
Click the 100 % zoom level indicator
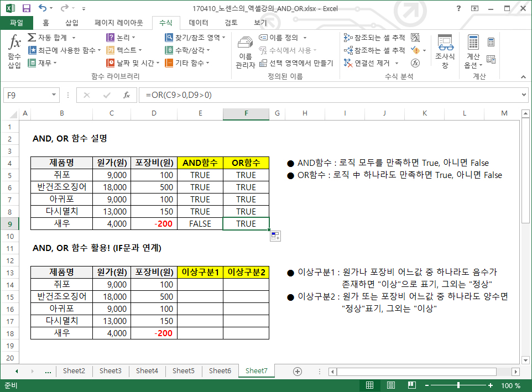point(510,385)
